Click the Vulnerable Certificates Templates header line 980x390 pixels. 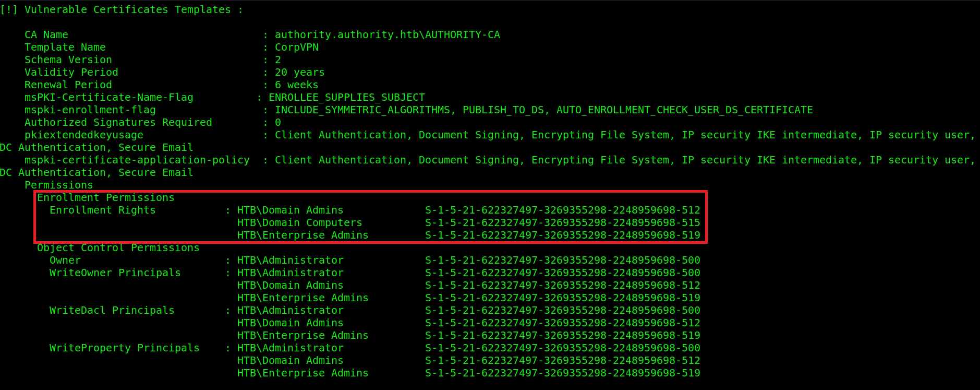pos(121,10)
